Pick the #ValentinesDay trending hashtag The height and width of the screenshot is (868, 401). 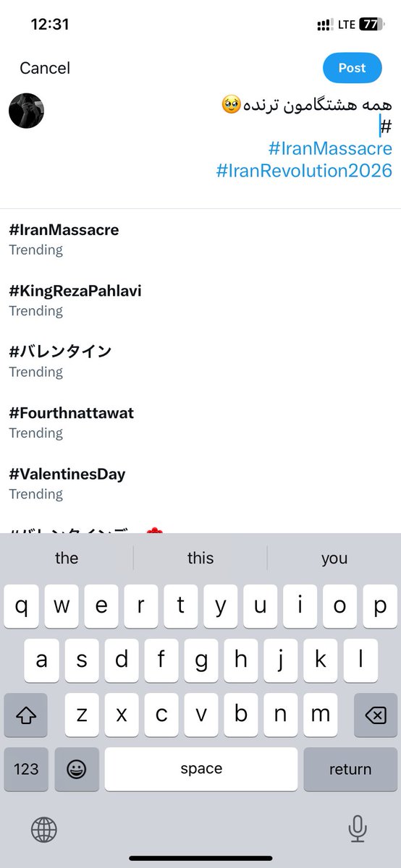coord(200,483)
